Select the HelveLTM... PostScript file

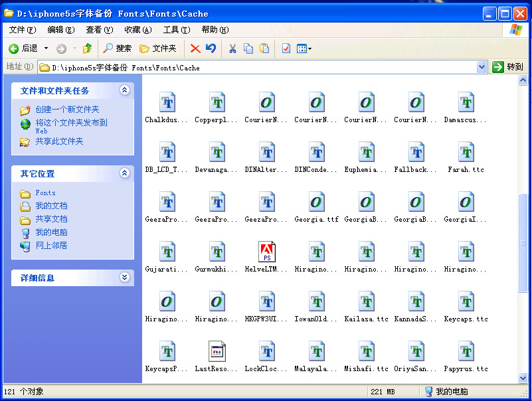(x=266, y=257)
